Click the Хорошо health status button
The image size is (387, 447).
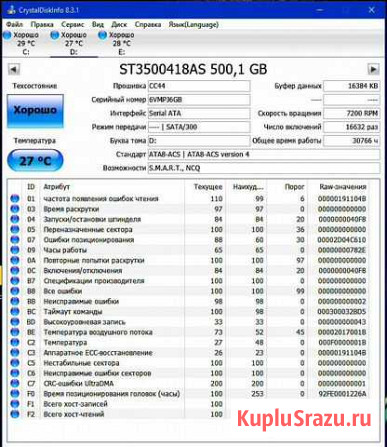tap(35, 111)
